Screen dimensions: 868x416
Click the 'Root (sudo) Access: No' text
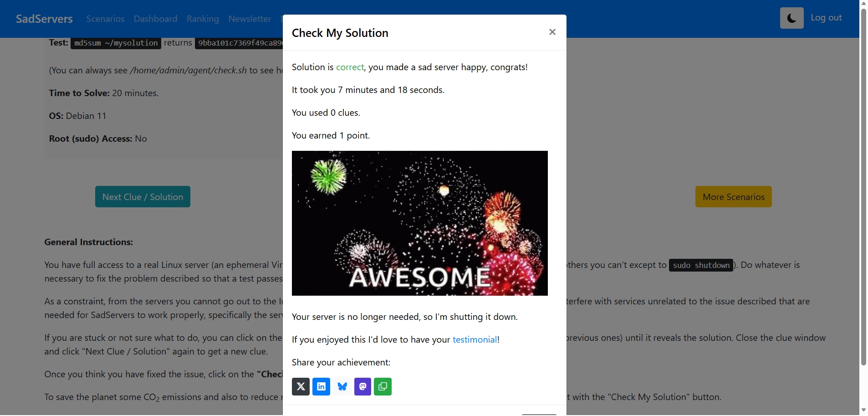point(98,139)
